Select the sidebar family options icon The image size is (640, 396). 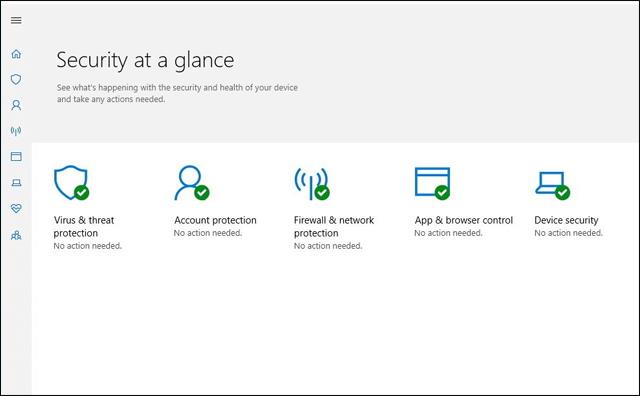coord(16,235)
